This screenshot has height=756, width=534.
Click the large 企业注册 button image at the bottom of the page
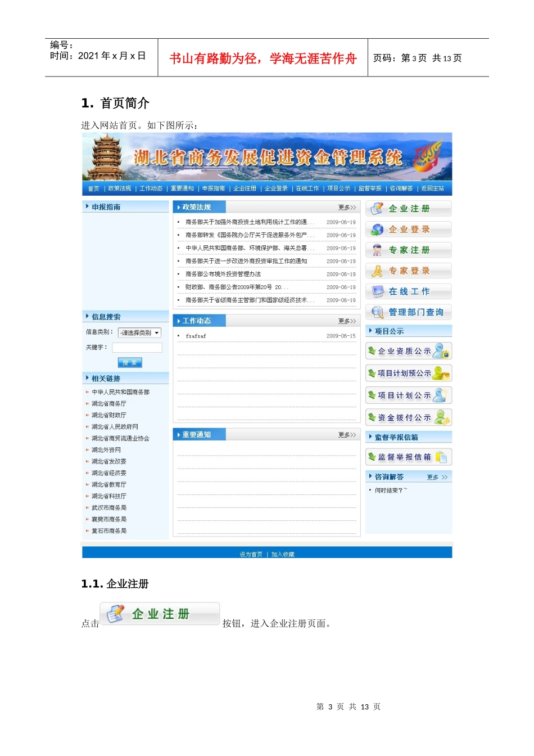tap(160, 614)
